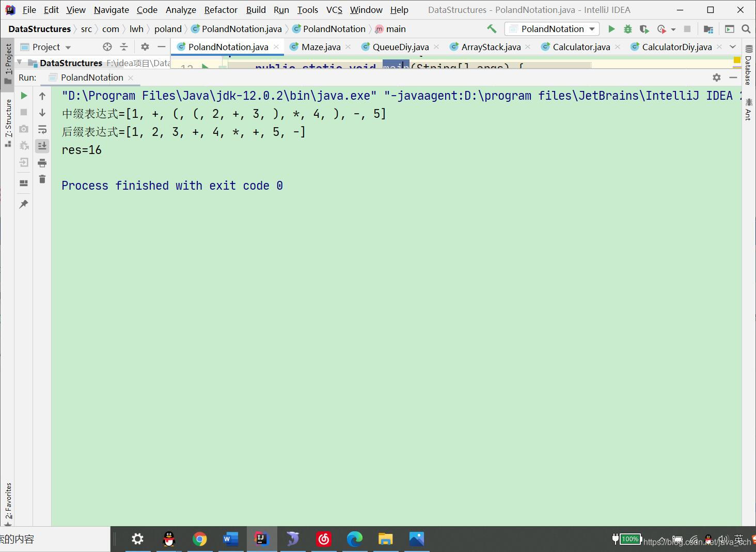Toggle scroll to end of console
The height and width of the screenshot is (552, 756).
(42, 146)
